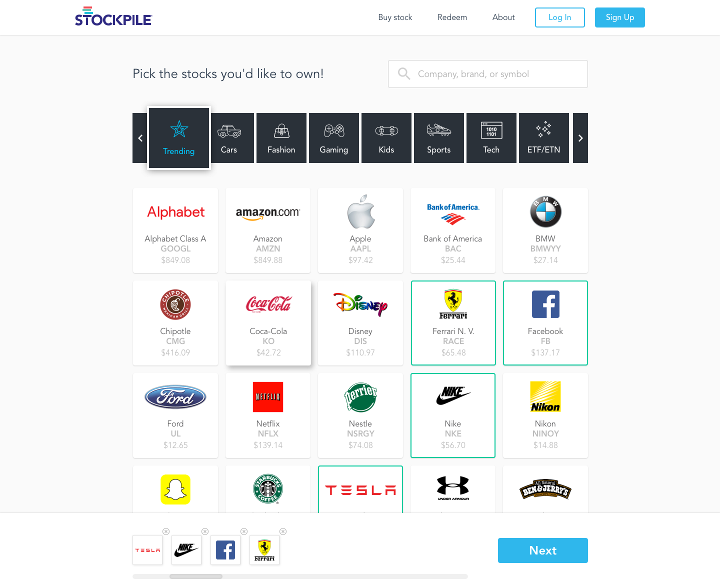Deselect the Ferrari N. V. stock card
This screenshot has height=588, width=720.
click(453, 323)
